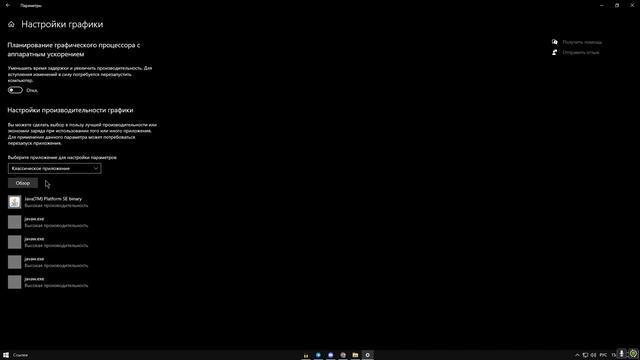640x360 pixels.
Task: Open the 'Классическое приложение' app type dropdown
Action: tap(54, 169)
